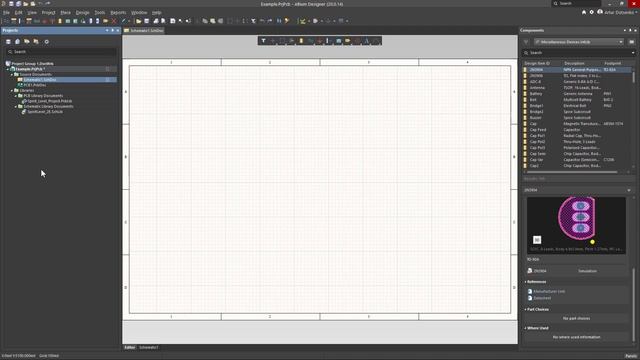The height and width of the screenshot is (360, 640).
Task: Click the 3D model toggle icon in footprint preview
Action: [537, 240]
